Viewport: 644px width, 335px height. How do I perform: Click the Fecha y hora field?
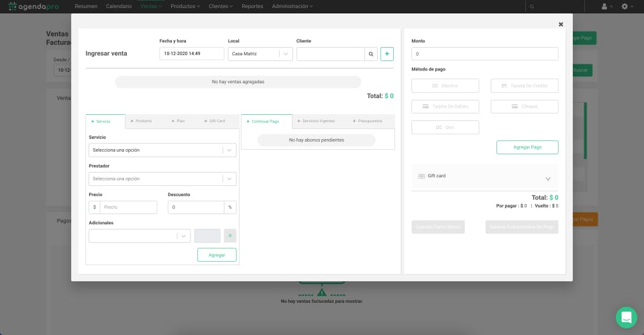192,54
